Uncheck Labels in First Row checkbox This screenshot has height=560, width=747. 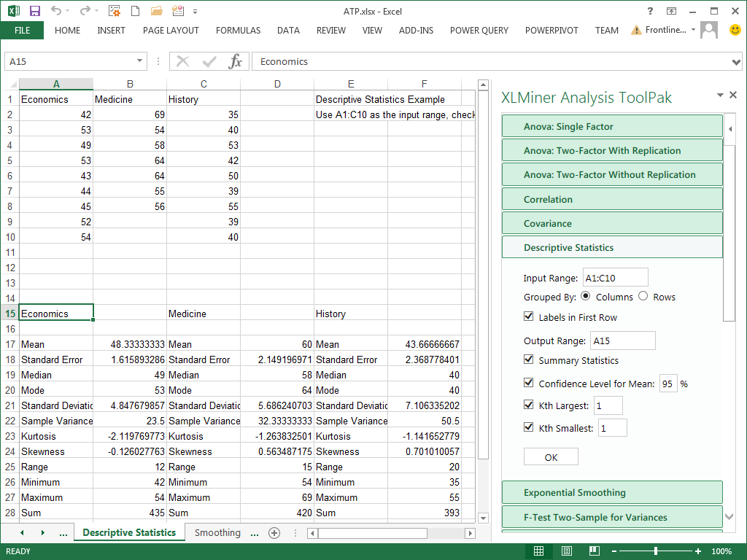(529, 317)
